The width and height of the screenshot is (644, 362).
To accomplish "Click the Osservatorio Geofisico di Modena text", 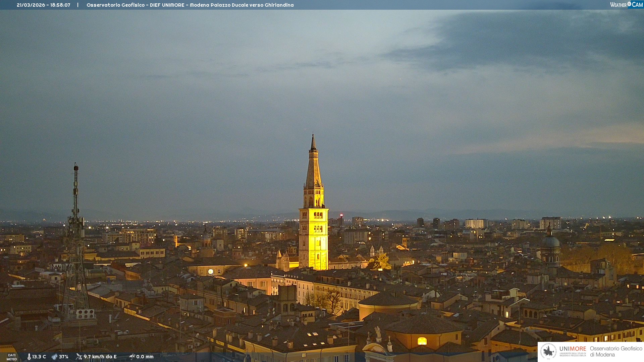I will pyautogui.click(x=616, y=352).
